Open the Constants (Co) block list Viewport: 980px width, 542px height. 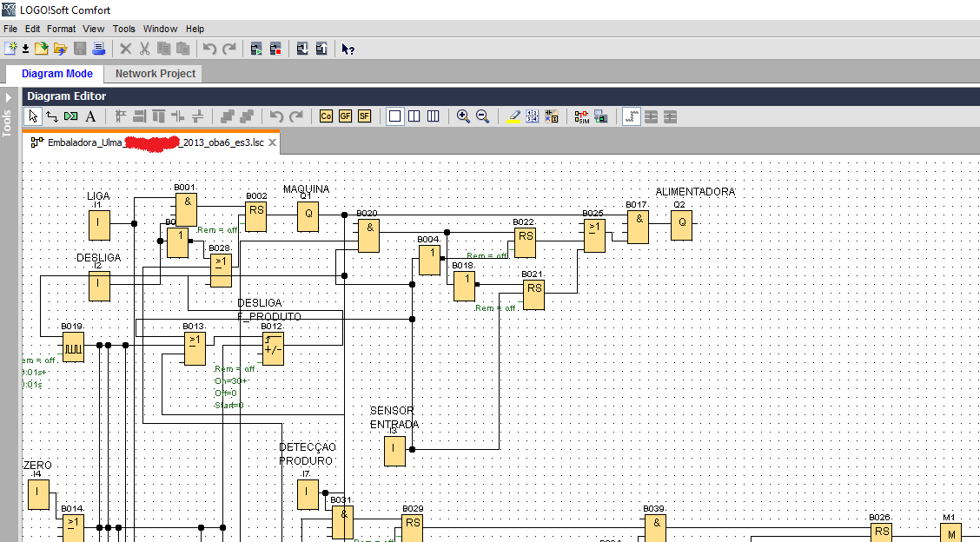click(x=327, y=116)
